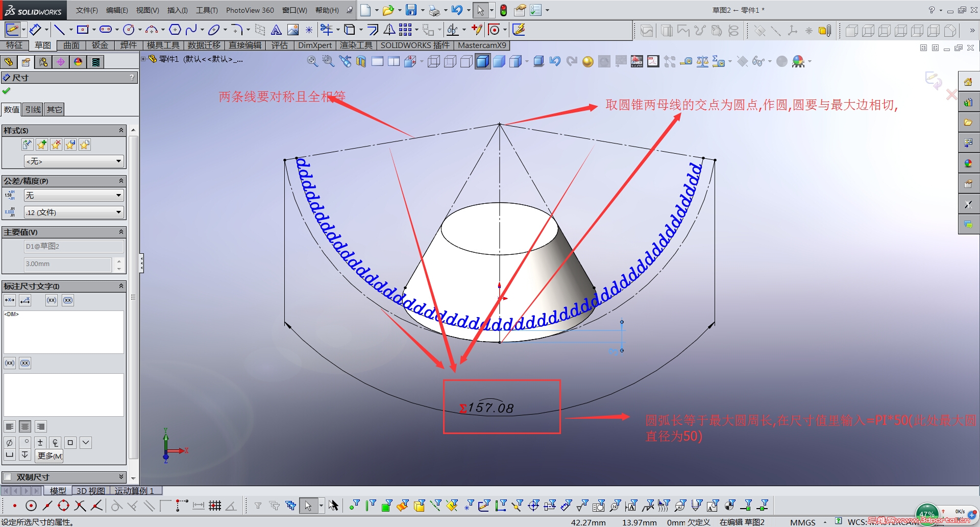The height and width of the screenshot is (527, 980).
Task: Click the Sketch Text tool
Action: (276, 30)
